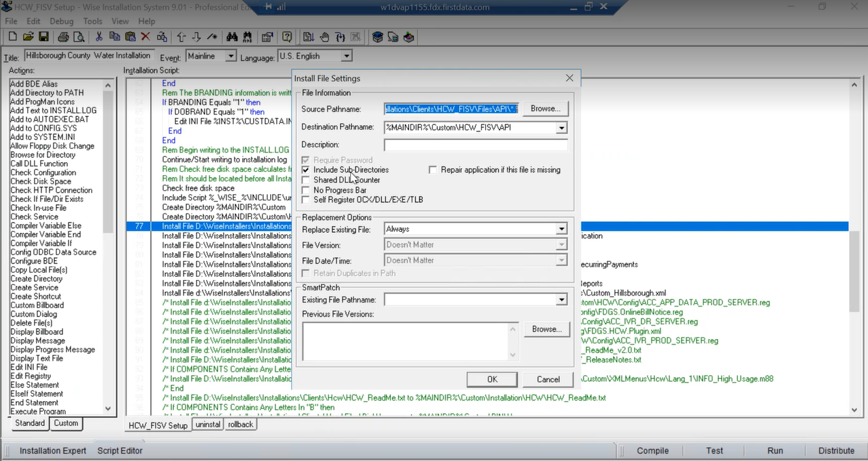Screen dimensions: 868x461
Task: Click the red X delete icon
Action: coord(145,37)
